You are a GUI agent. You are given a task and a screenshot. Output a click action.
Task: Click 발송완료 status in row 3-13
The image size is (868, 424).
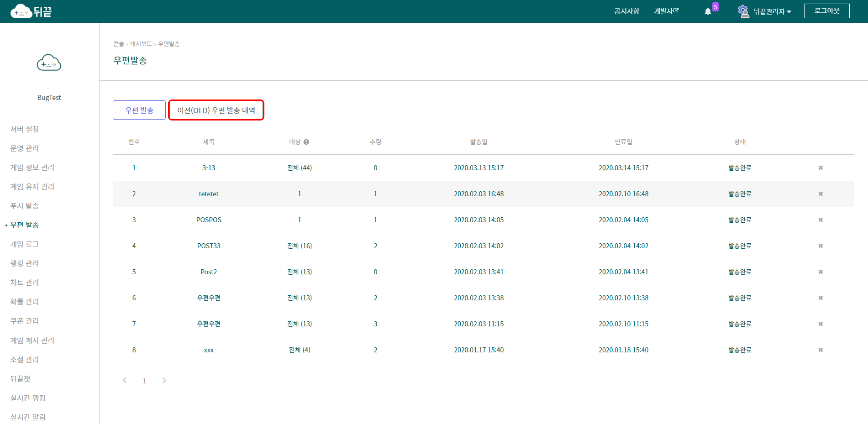740,168
